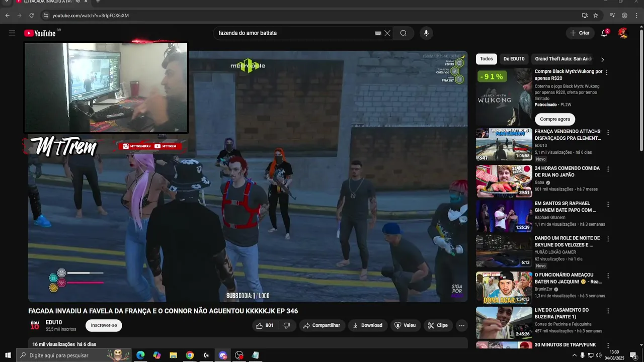This screenshot has height=362, width=644.
Task: Open the EDU10 channel avatar
Action: pos(35,325)
